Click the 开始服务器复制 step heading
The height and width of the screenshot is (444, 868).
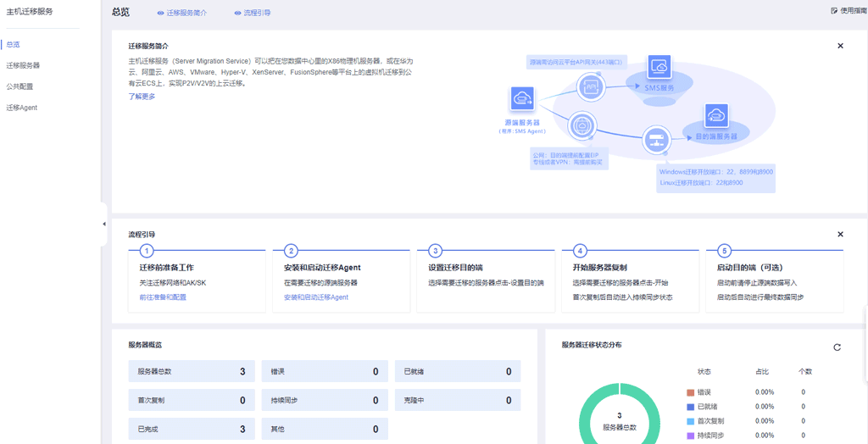tap(600, 268)
